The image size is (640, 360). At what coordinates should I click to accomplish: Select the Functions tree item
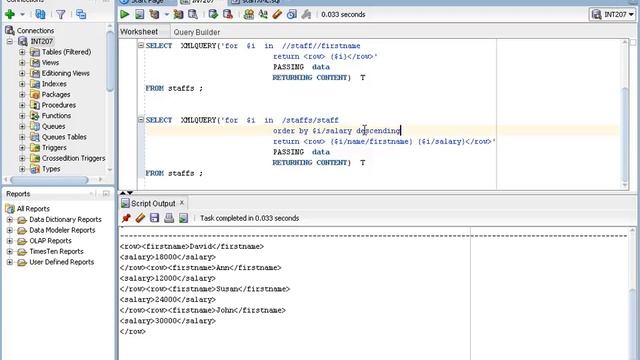(x=56, y=116)
